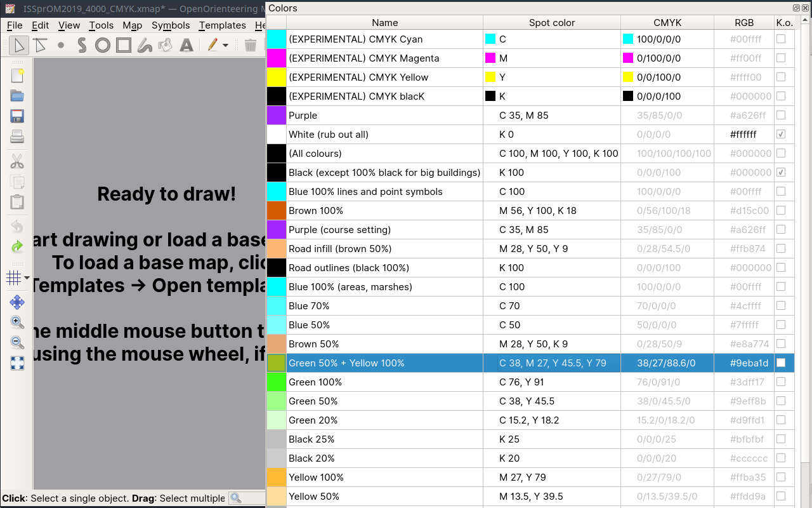Click the pencil paint-on-template icon

(x=213, y=45)
